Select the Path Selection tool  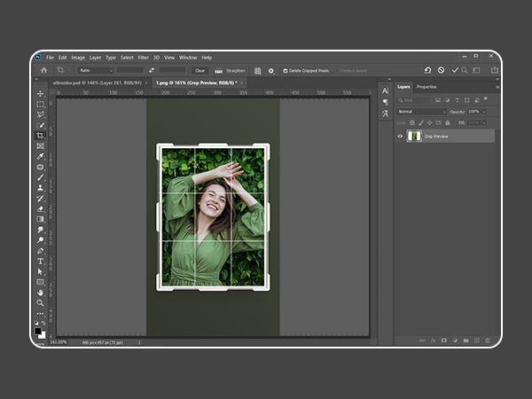coord(41,271)
